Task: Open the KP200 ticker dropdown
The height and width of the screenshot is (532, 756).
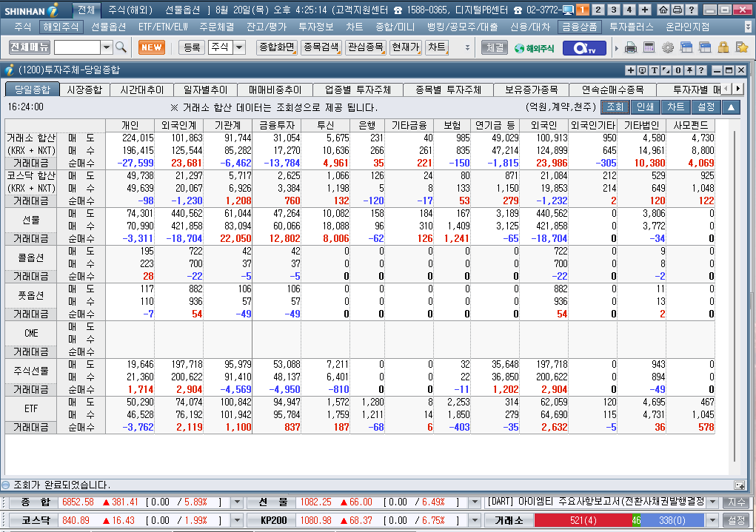Action: coord(475,520)
